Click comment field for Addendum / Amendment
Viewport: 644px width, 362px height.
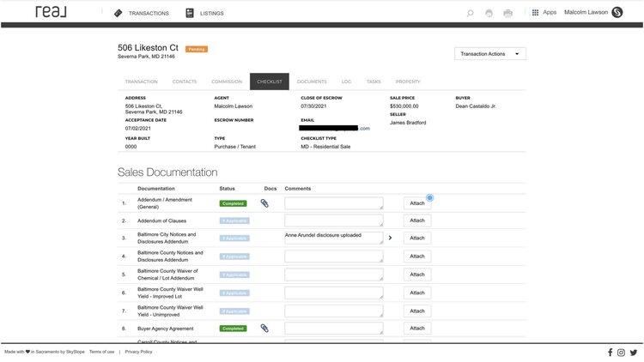[334, 203]
